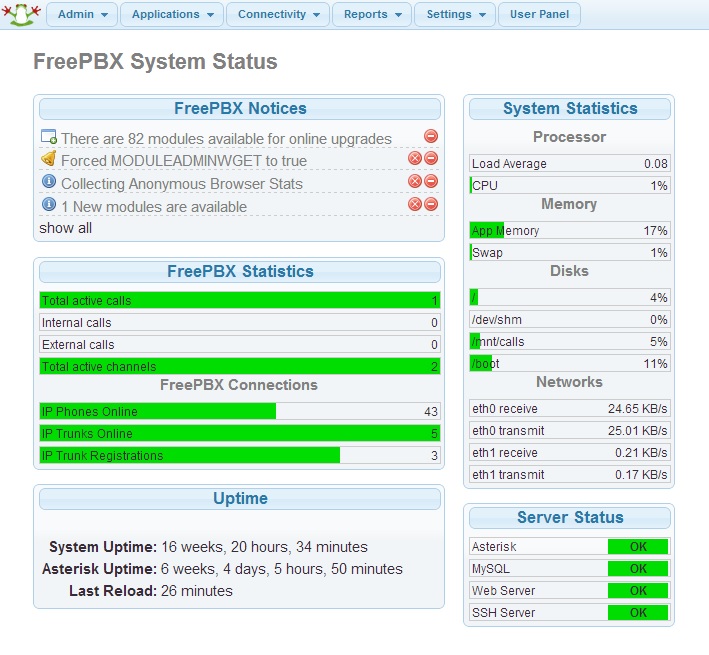Click the Internal calls row
709x655 pixels.
tap(240, 322)
